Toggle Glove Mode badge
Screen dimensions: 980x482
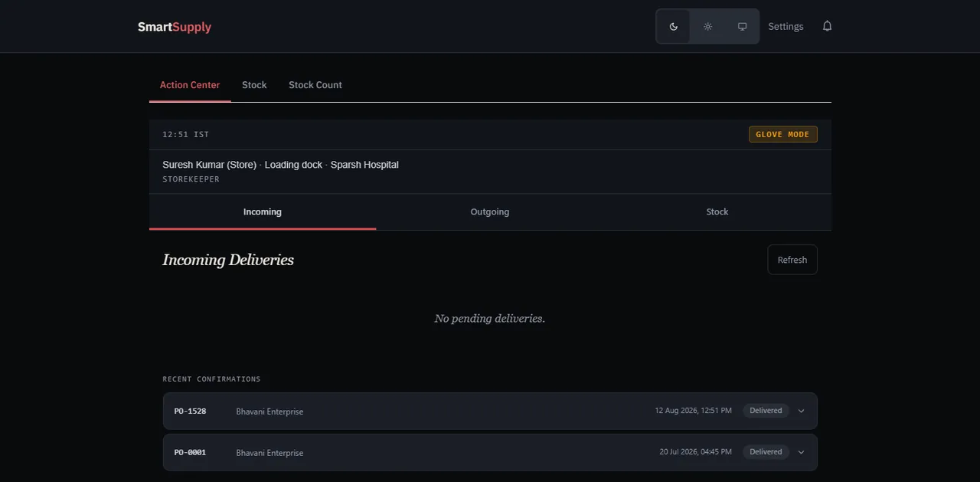[782, 134]
